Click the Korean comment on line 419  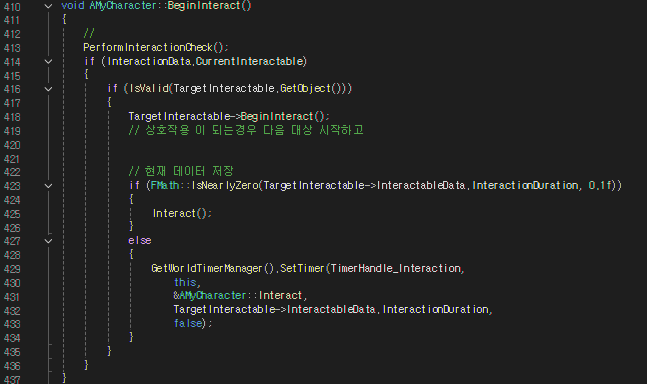(246, 130)
